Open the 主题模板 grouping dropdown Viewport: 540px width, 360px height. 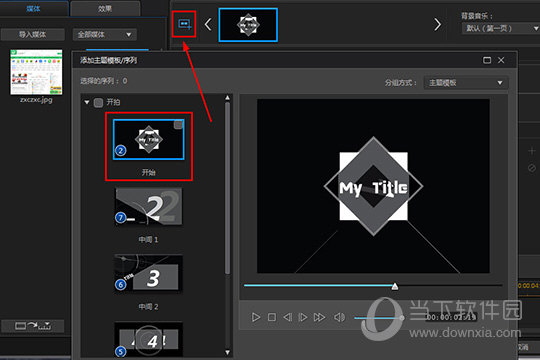tap(466, 83)
